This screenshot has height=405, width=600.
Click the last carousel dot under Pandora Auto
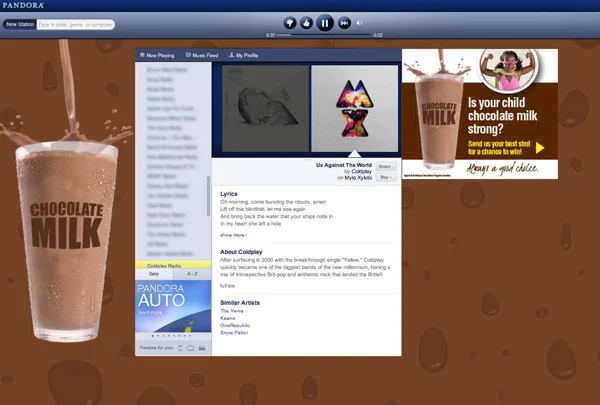(x=190, y=336)
